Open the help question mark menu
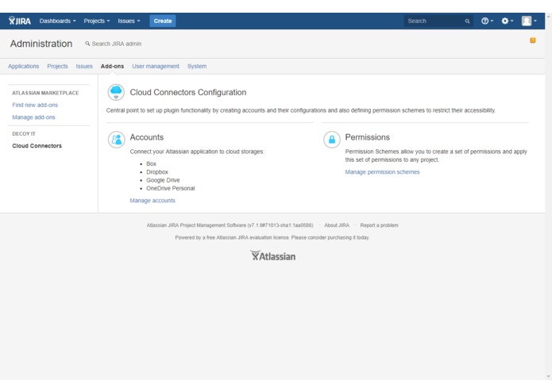Viewport: 552px width, 392px height. point(487,21)
